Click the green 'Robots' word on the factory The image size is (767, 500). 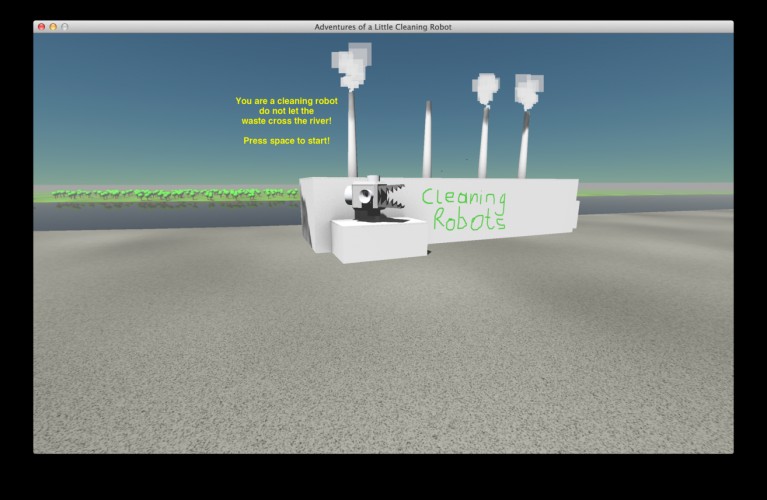tap(469, 220)
